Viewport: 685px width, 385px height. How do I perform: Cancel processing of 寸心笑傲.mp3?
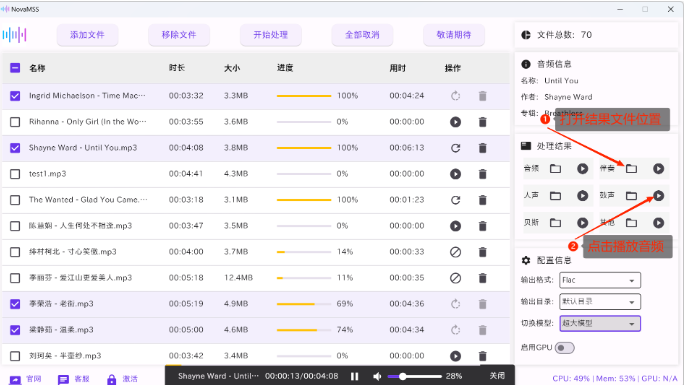pos(455,252)
